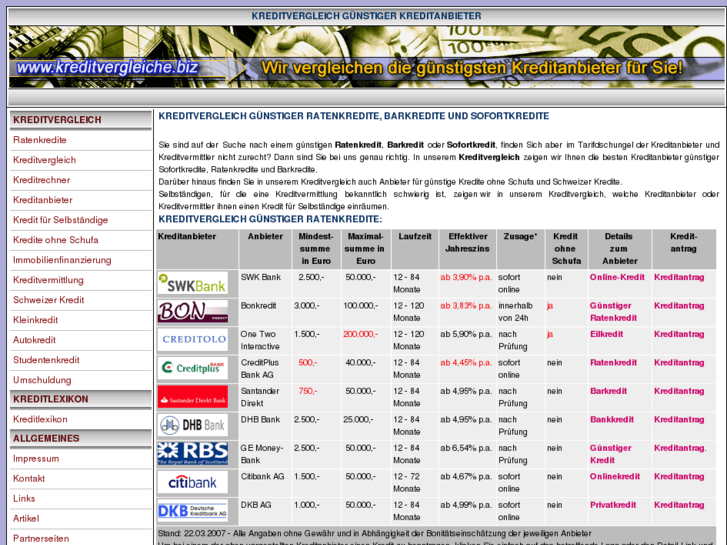The width and height of the screenshot is (727, 545).
Task: Open the Links page
Action: [x=24, y=499]
